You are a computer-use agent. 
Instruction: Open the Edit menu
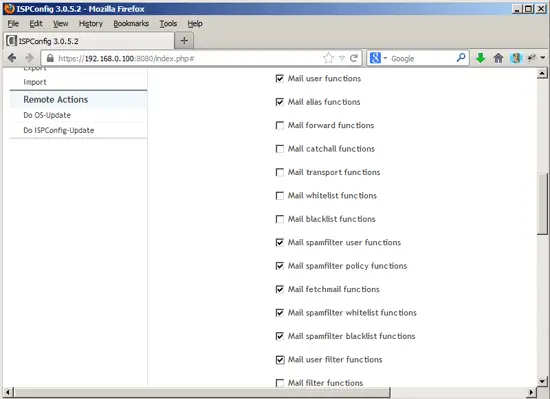[36, 23]
